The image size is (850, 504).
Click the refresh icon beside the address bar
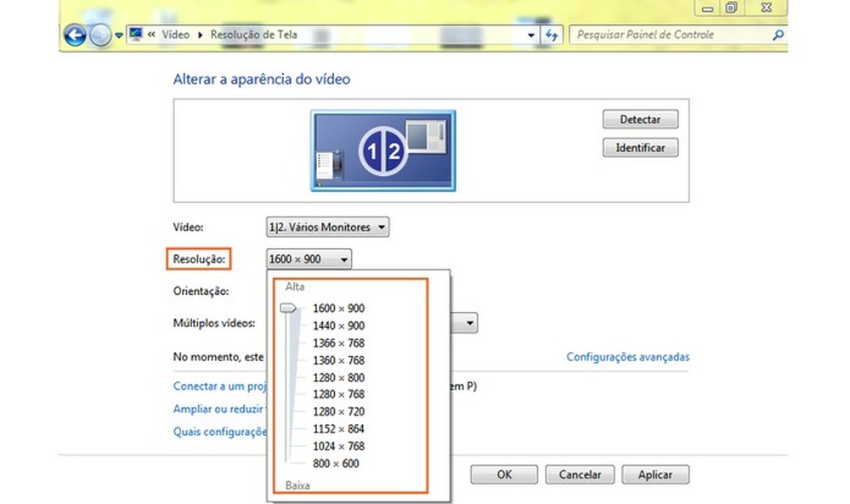pos(552,35)
